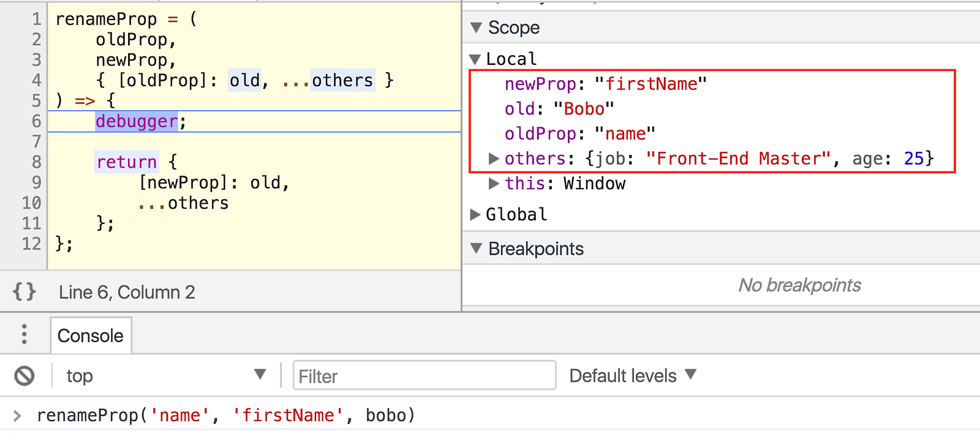Viewport: 980px width, 440px height.
Task: Open the top context dropdown
Action: pos(166,375)
